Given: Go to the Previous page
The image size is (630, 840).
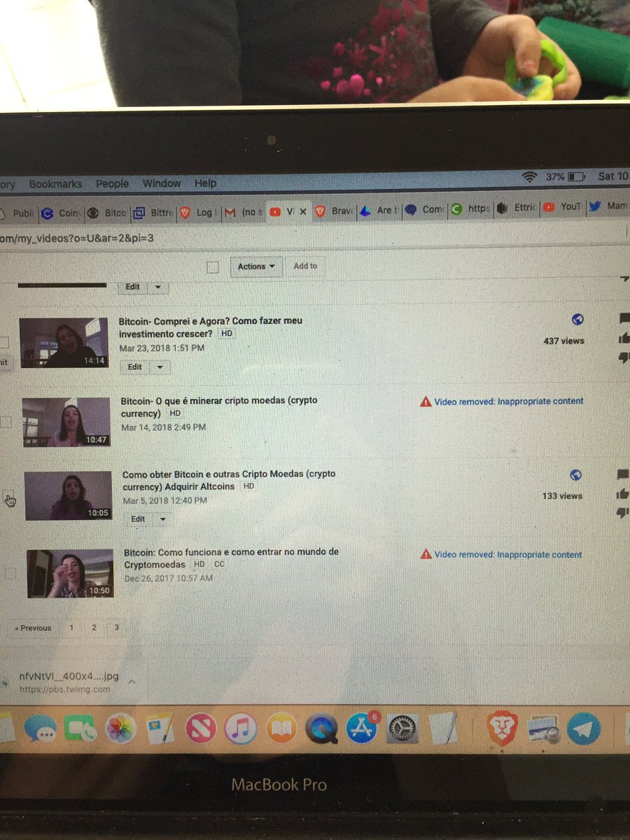Looking at the screenshot, I should pyautogui.click(x=33, y=628).
